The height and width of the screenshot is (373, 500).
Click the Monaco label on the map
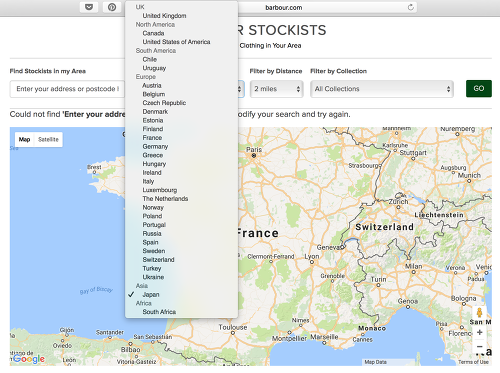click(x=372, y=328)
